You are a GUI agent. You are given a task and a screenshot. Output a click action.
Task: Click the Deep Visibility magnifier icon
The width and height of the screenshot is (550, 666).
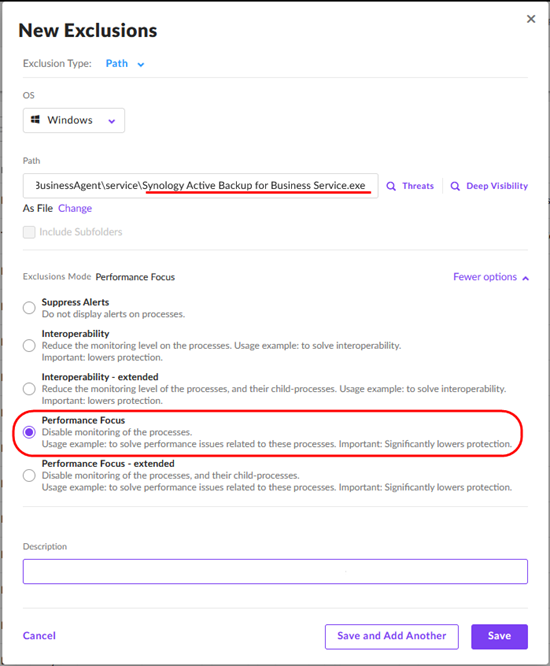pos(455,186)
